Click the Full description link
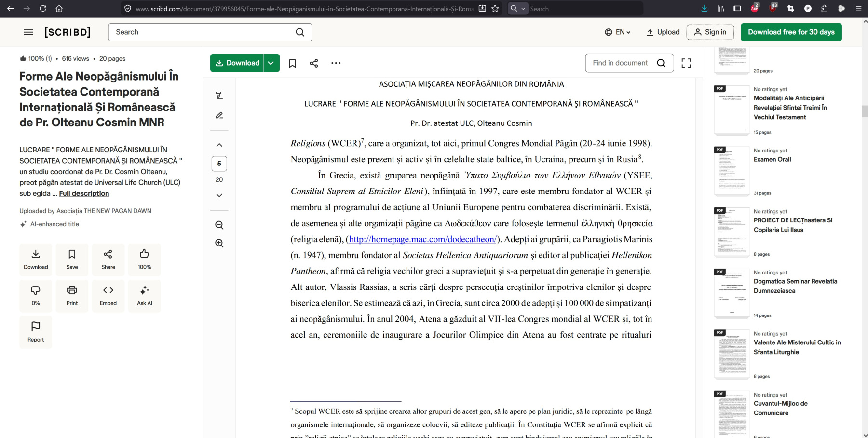Viewport: 868px width, 438px height. click(84, 193)
